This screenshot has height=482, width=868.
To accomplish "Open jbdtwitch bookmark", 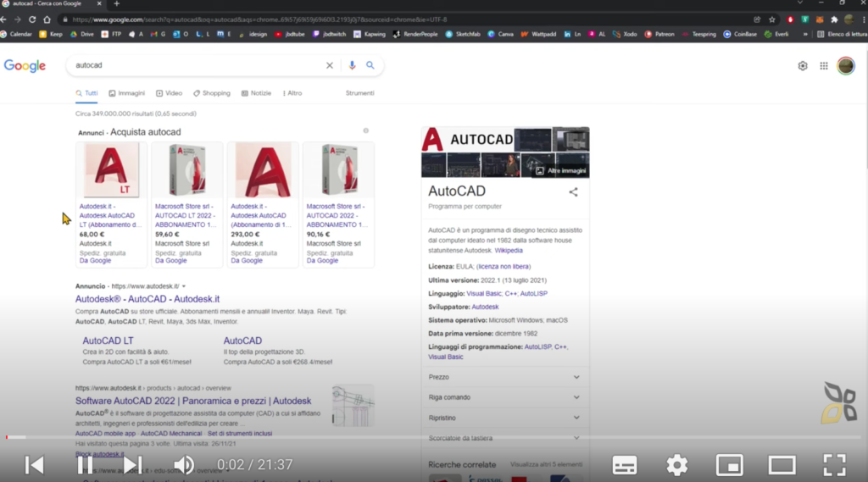I will click(330, 34).
